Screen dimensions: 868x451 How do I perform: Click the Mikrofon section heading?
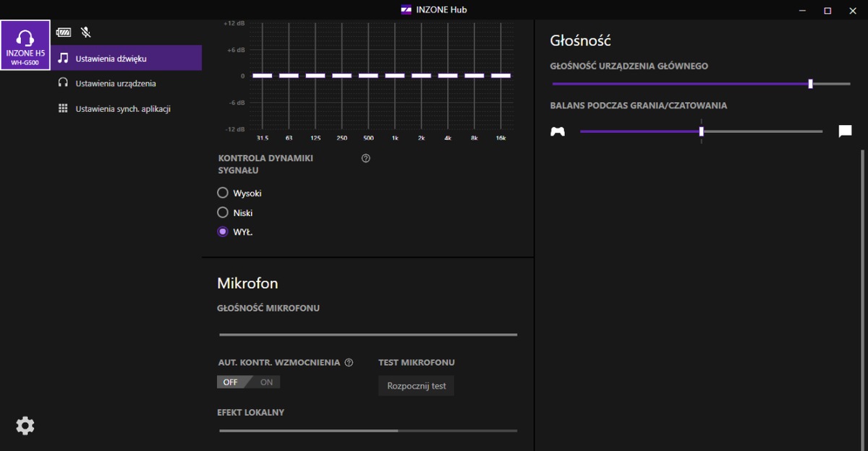247,283
